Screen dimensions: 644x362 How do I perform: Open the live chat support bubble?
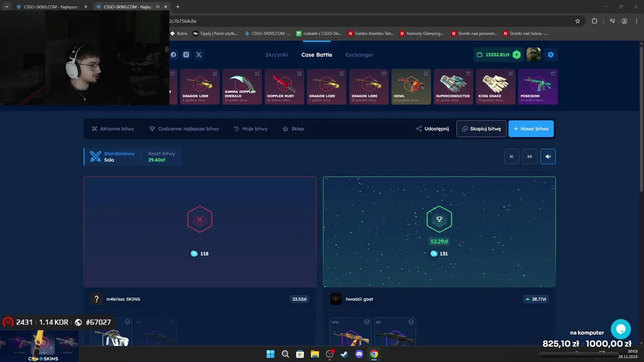point(621,329)
